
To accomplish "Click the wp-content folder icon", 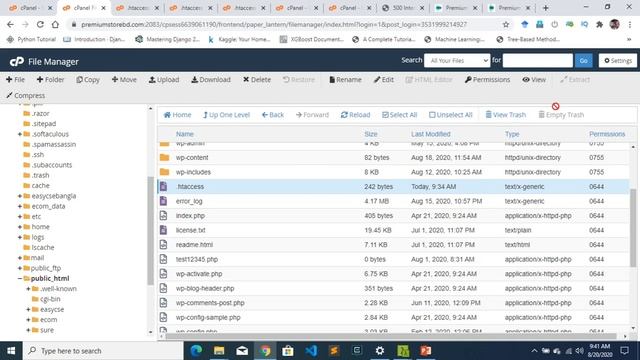I will point(164,158).
